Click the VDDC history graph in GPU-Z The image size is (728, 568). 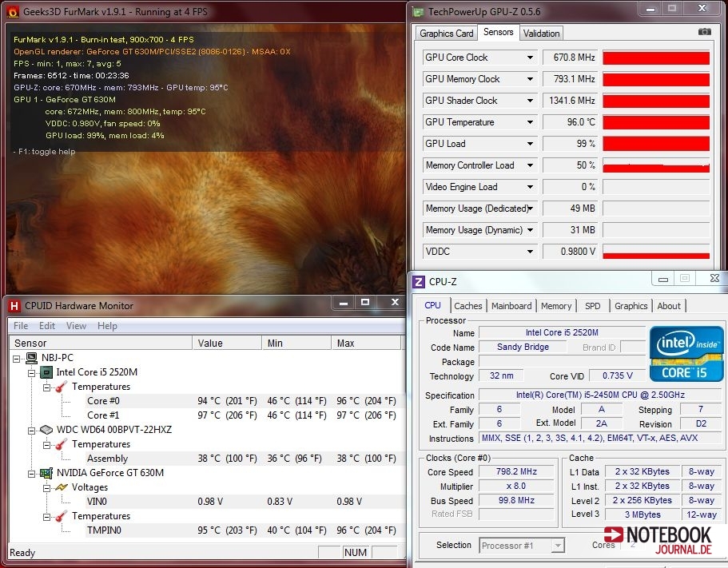pyautogui.click(x=656, y=252)
